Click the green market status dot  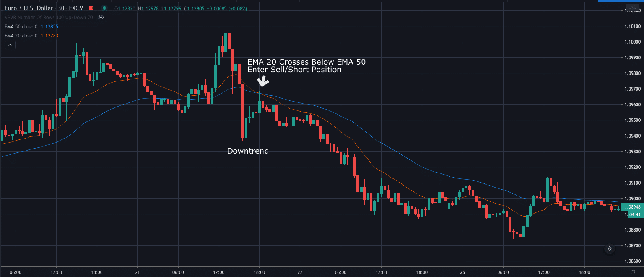coord(104,8)
